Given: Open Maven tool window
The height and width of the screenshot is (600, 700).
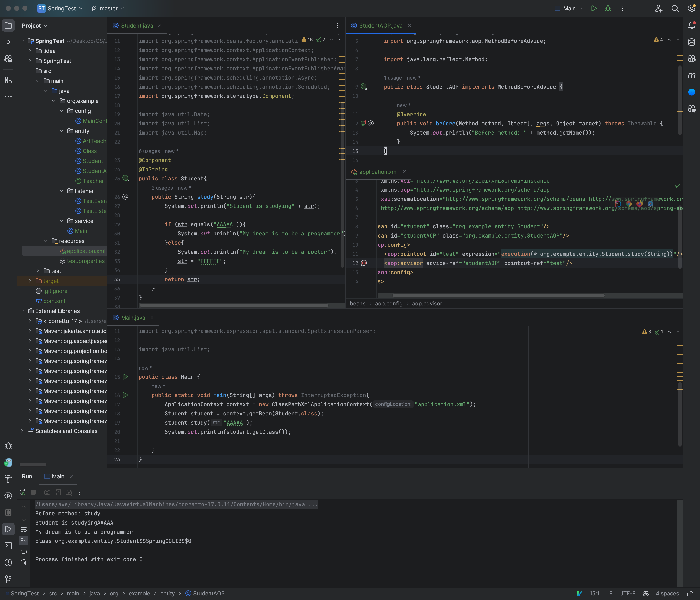Looking at the screenshot, I should click(x=691, y=75).
